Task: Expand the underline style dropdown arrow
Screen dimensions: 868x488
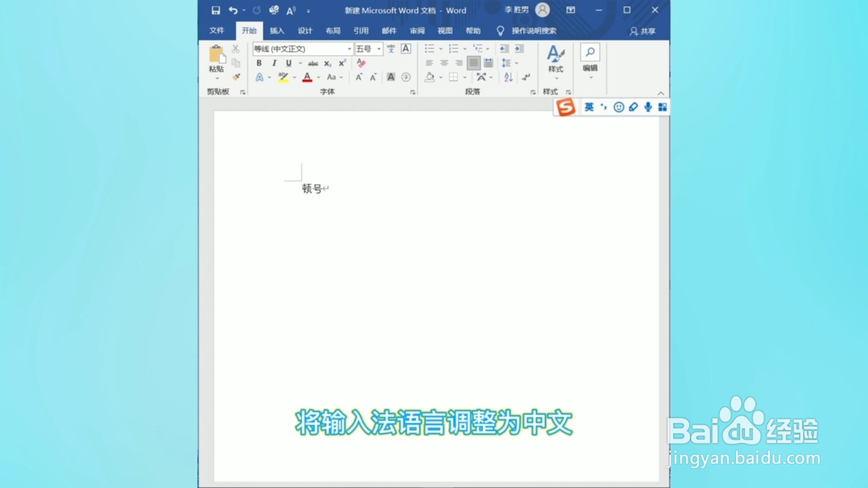Action: (300, 63)
